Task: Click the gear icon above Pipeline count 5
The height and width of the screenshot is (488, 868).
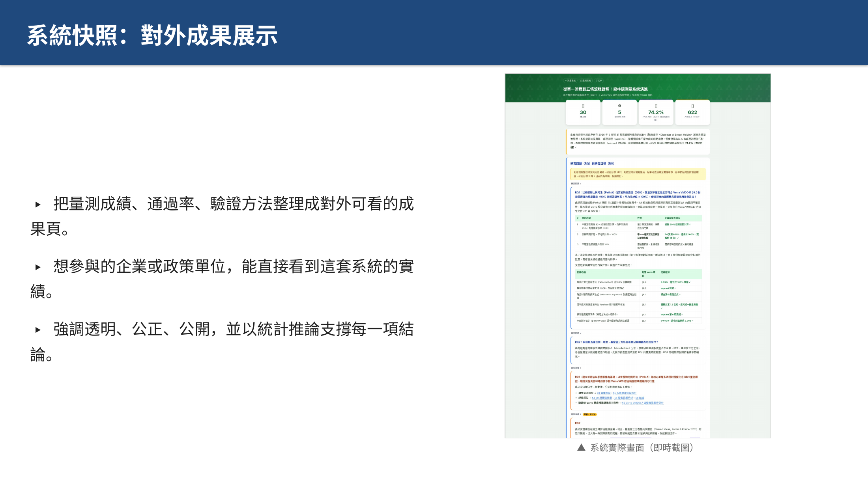Action: (x=619, y=106)
